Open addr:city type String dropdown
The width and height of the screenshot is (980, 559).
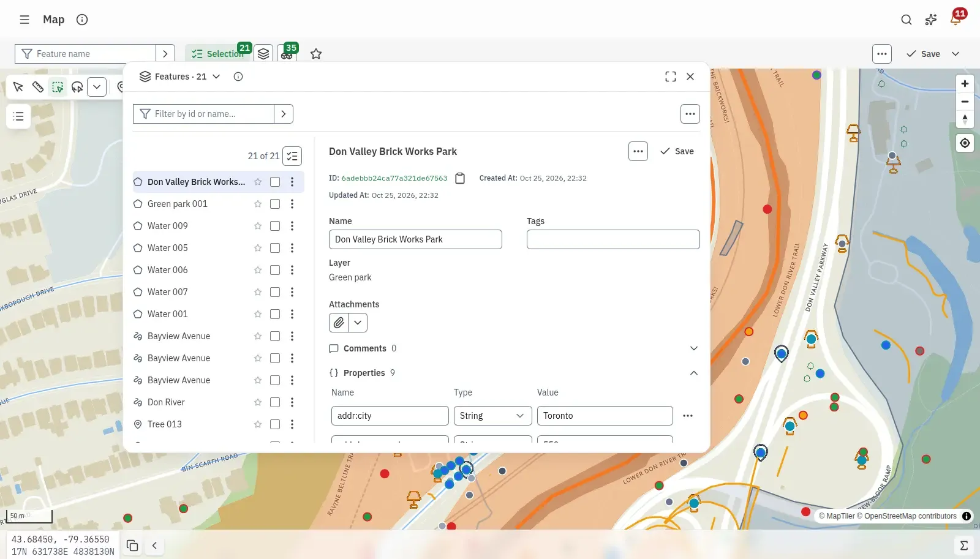[x=492, y=416]
